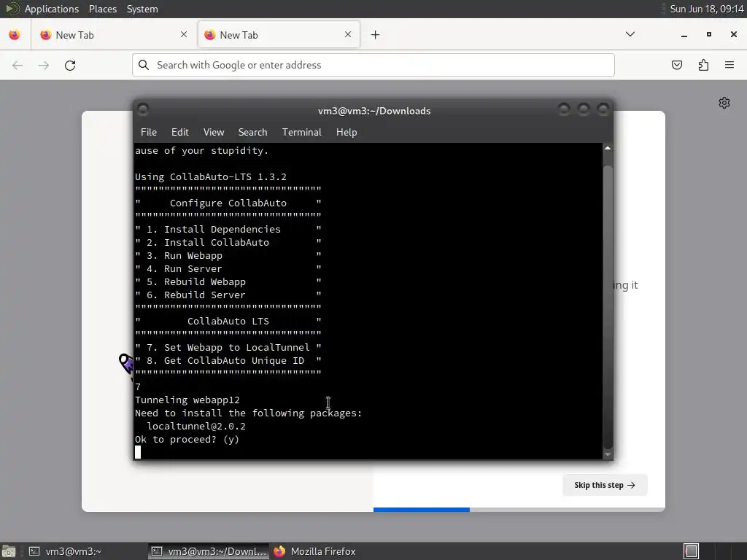Expand the list all tabs chevron

(x=630, y=34)
